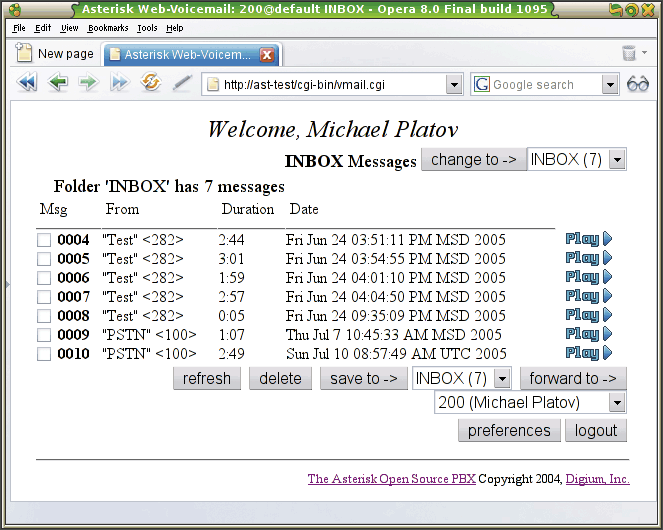Check the box next to message 0010
Image resolution: width=663 pixels, height=530 pixels.
44,354
